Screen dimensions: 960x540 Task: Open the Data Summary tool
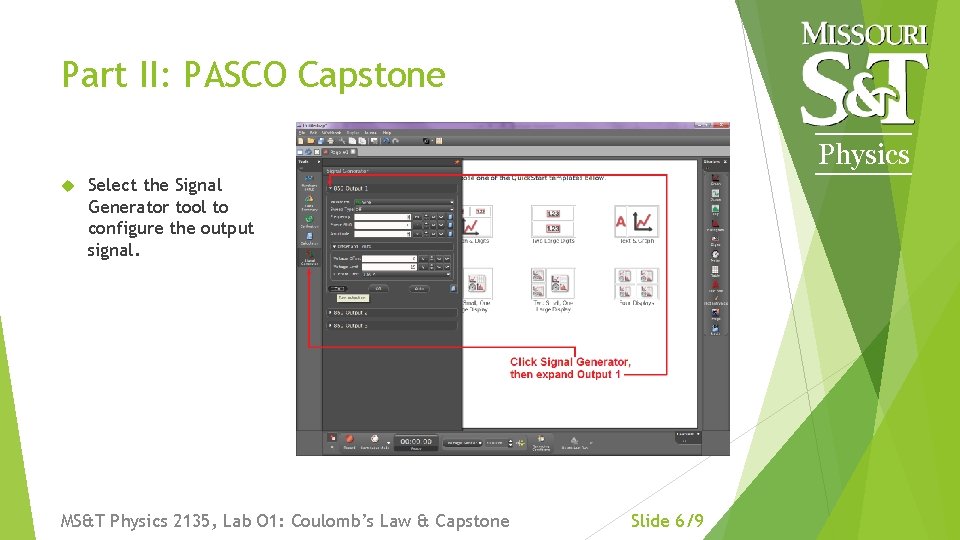309,203
